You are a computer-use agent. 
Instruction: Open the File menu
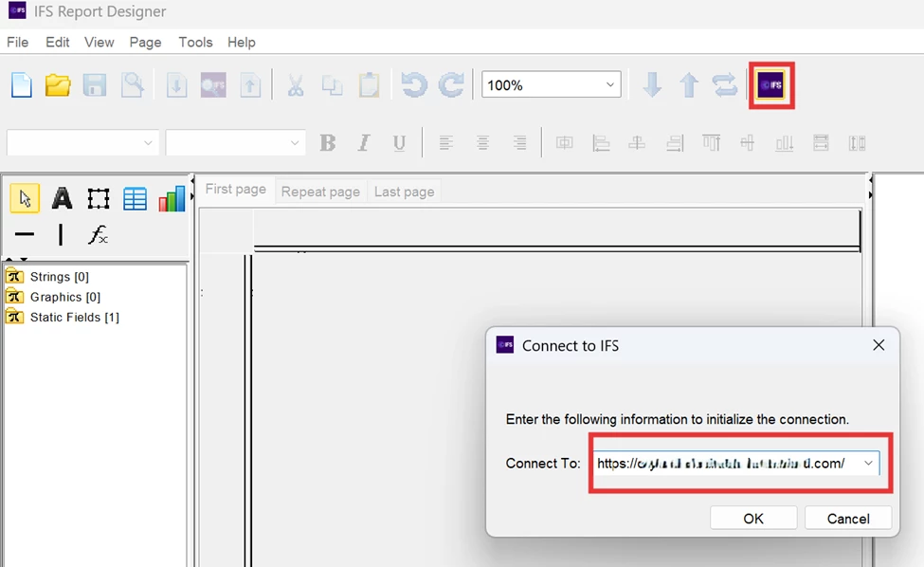pyautogui.click(x=18, y=43)
